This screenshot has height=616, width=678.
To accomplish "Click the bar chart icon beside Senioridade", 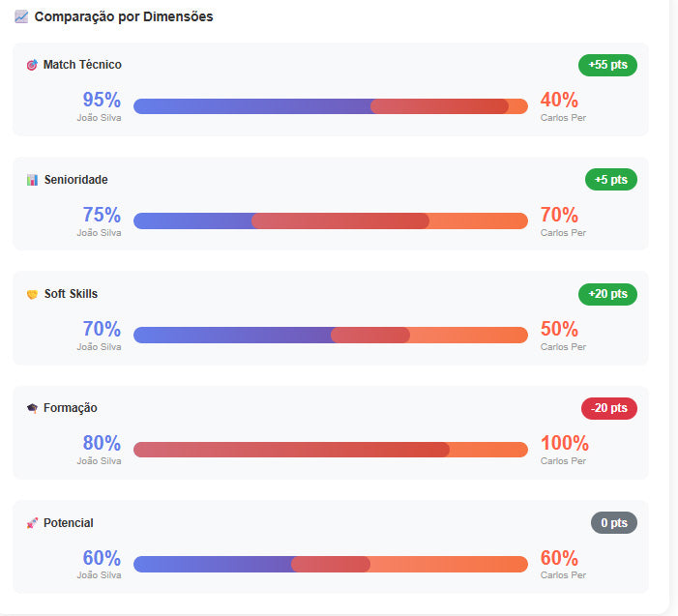I will [x=32, y=180].
